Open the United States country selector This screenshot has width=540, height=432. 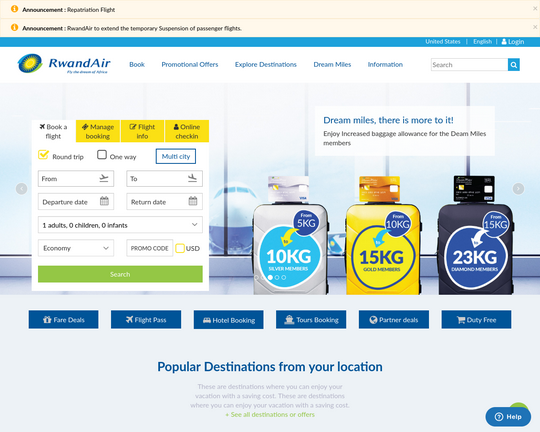coord(443,42)
